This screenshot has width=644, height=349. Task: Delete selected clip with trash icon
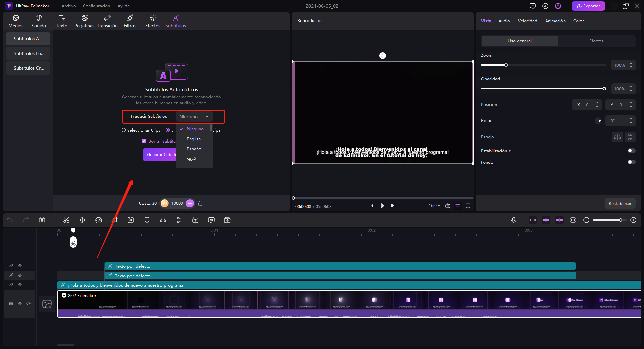coord(42,220)
